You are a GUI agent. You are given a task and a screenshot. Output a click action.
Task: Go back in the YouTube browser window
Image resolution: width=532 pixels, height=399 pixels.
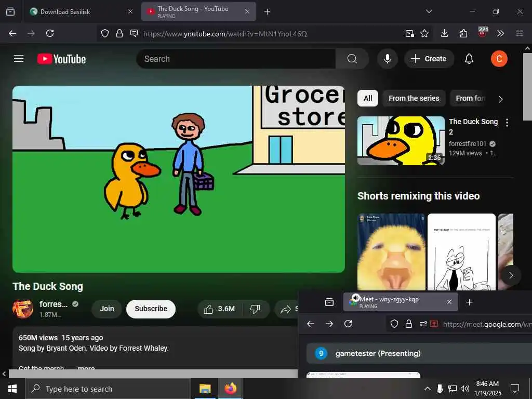tap(12, 33)
